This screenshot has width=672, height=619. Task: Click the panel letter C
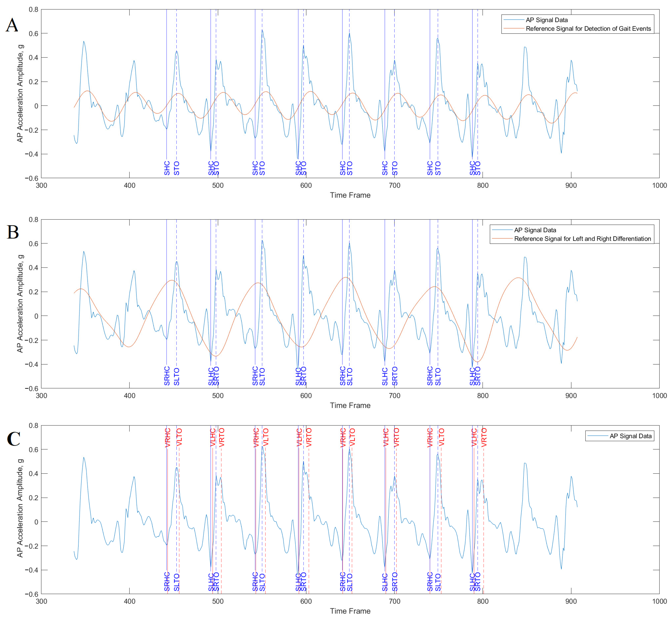(13, 439)
